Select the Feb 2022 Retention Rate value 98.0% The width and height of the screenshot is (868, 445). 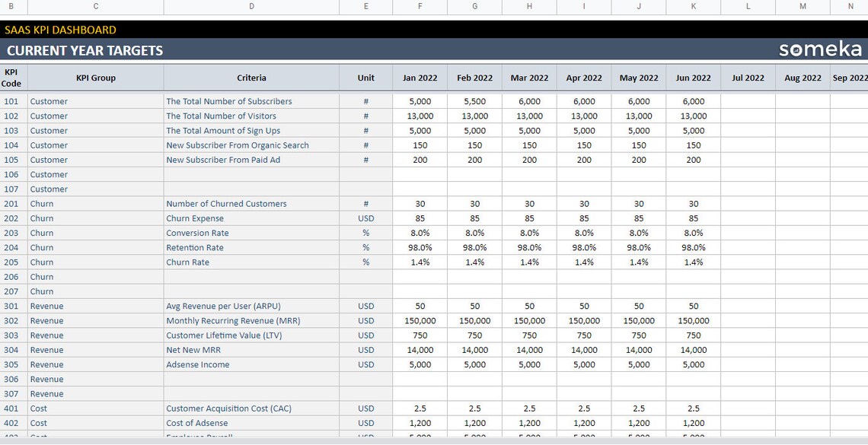point(474,247)
